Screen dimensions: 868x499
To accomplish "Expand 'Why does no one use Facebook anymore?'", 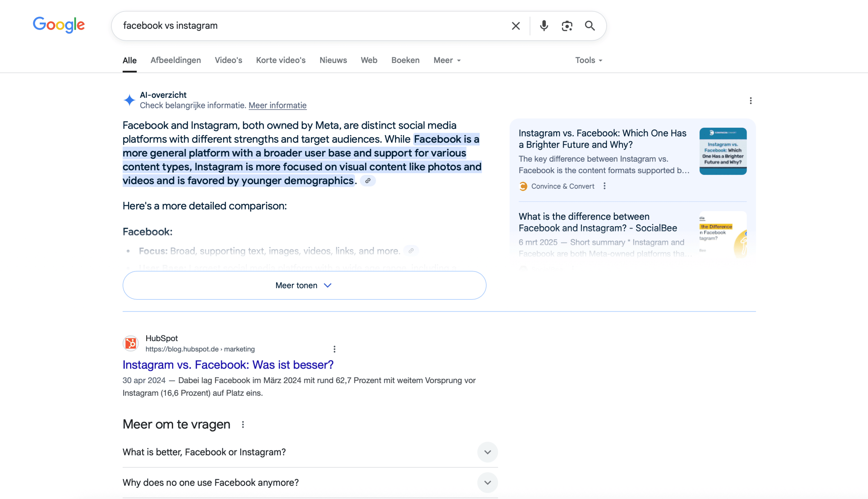I will [x=310, y=482].
